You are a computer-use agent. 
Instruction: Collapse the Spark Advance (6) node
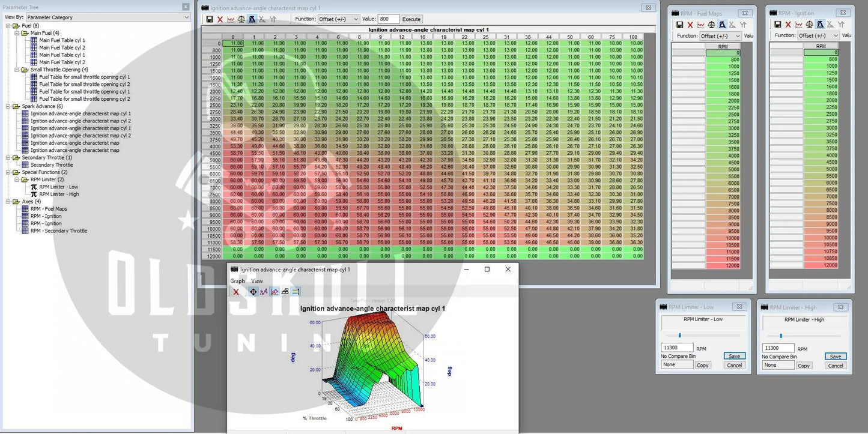(x=8, y=106)
